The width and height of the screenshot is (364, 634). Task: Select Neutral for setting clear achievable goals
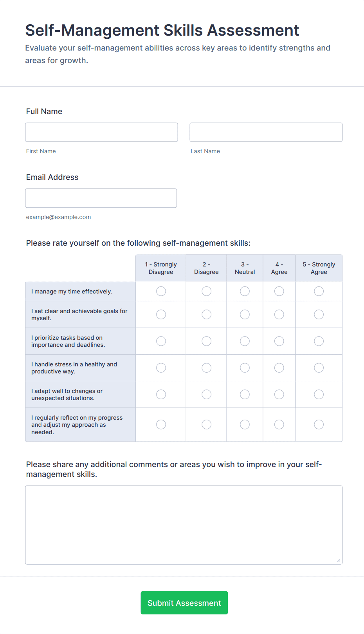pos(245,314)
